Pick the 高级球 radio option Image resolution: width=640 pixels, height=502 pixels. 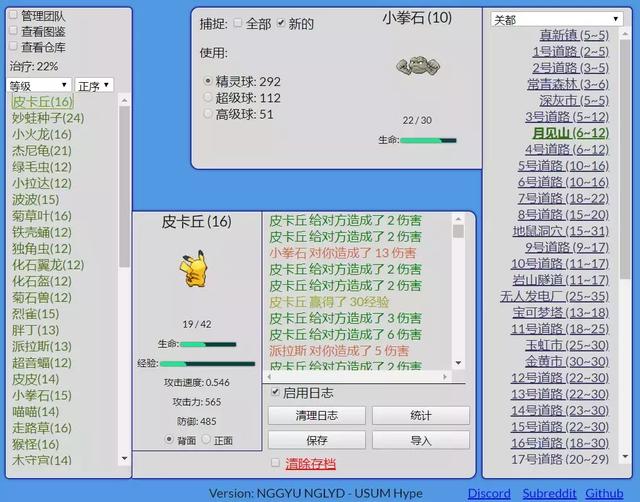[208, 113]
